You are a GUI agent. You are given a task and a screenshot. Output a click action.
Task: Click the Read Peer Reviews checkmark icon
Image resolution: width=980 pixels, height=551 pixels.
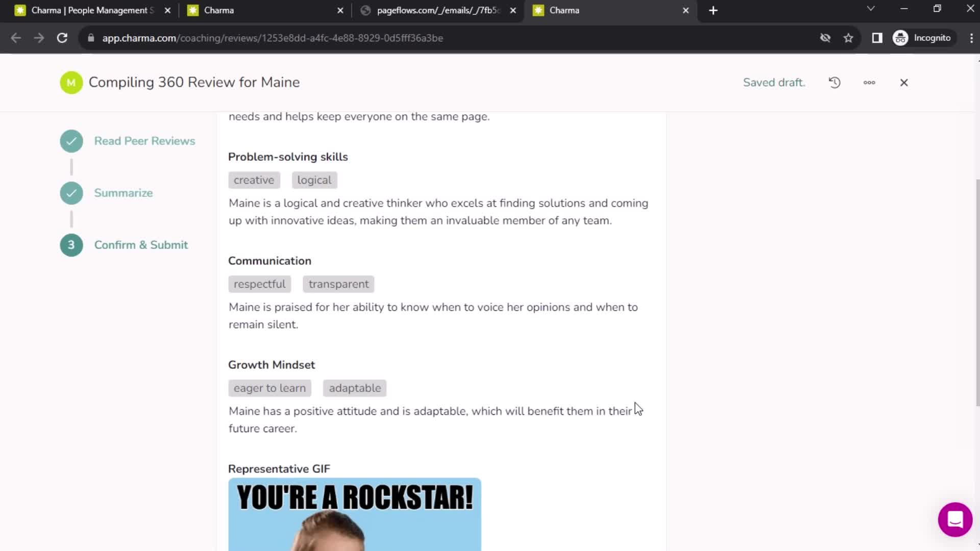tap(71, 141)
